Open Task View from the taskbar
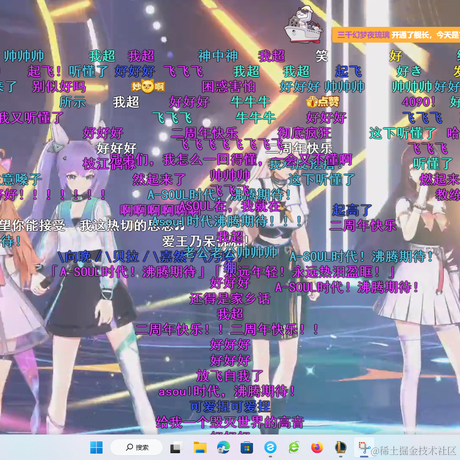The height and width of the screenshot is (460, 460). (x=175, y=448)
